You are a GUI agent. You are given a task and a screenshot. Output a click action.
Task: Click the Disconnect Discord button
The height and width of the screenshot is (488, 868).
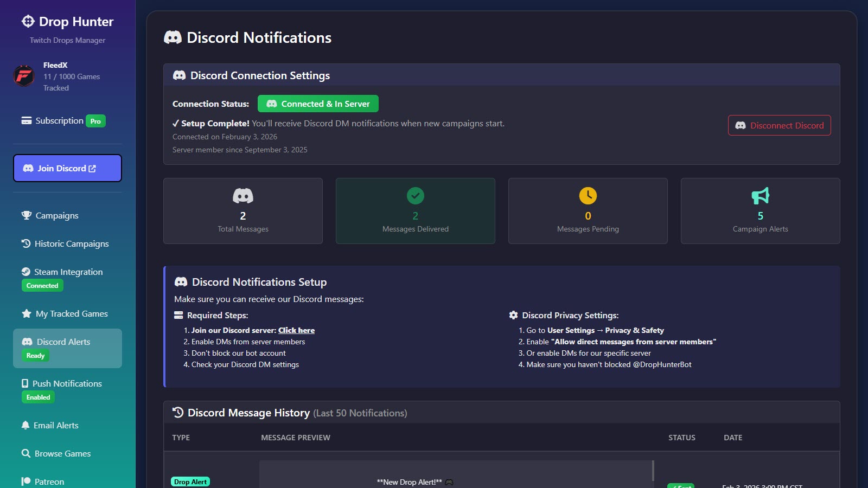pos(779,125)
